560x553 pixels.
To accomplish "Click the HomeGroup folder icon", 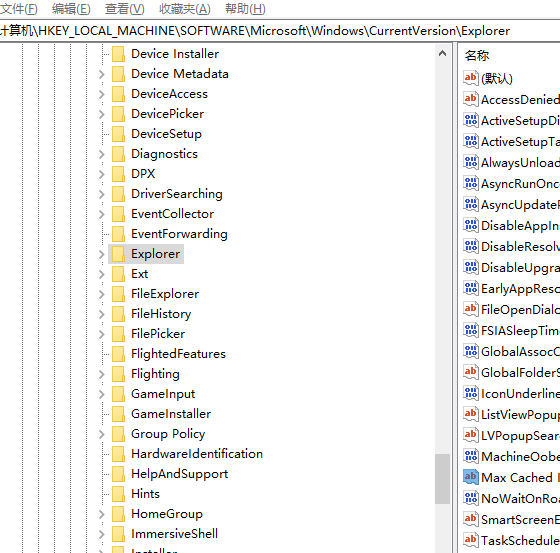I will 118,514.
